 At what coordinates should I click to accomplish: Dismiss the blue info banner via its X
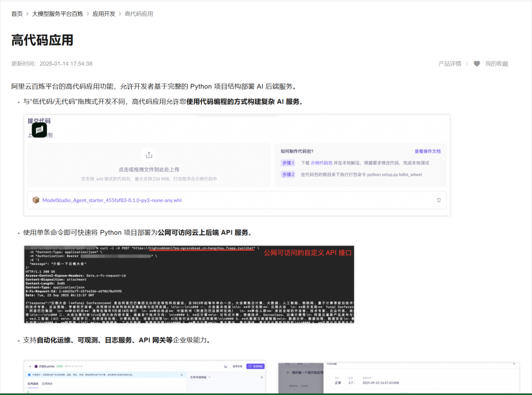click(x=182, y=375)
